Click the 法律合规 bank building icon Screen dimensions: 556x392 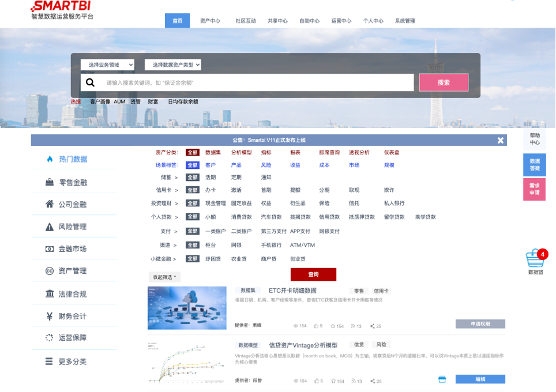coord(50,293)
